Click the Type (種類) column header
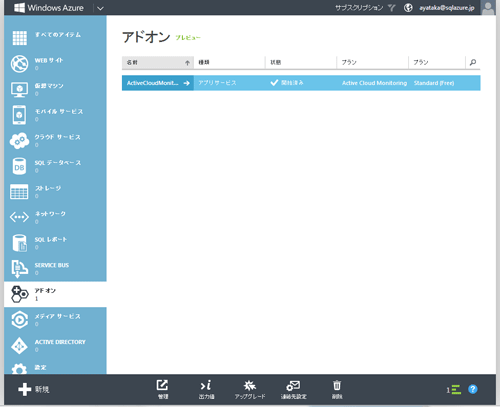 pyautogui.click(x=229, y=62)
